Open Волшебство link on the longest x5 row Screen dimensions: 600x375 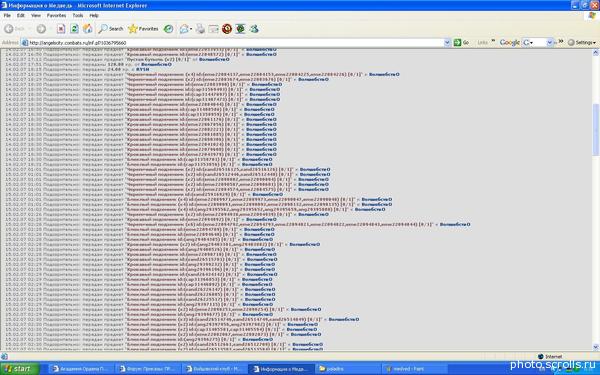pyautogui.click(x=455, y=225)
